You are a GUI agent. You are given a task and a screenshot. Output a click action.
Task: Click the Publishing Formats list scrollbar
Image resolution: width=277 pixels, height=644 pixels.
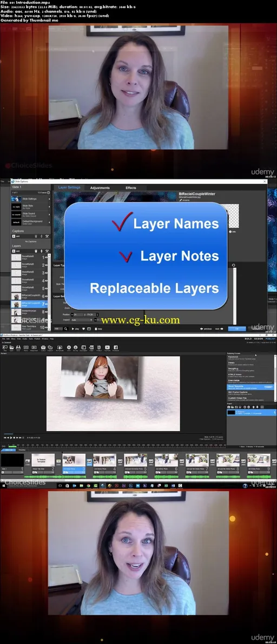(275, 378)
